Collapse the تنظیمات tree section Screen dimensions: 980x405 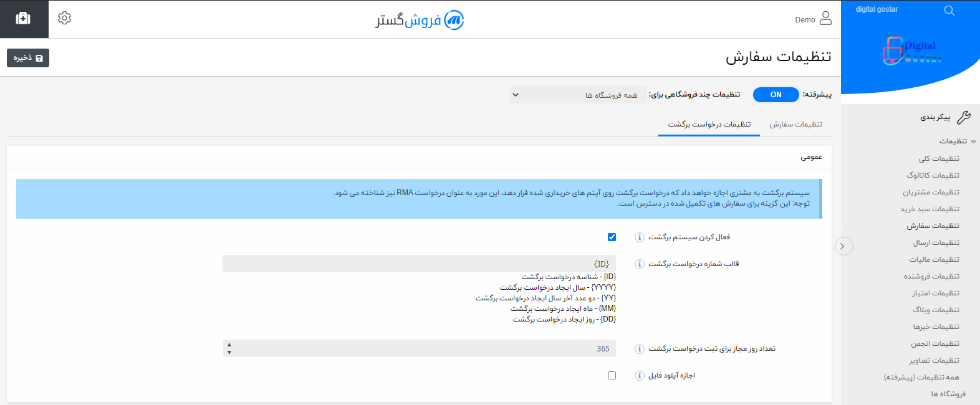(x=973, y=141)
